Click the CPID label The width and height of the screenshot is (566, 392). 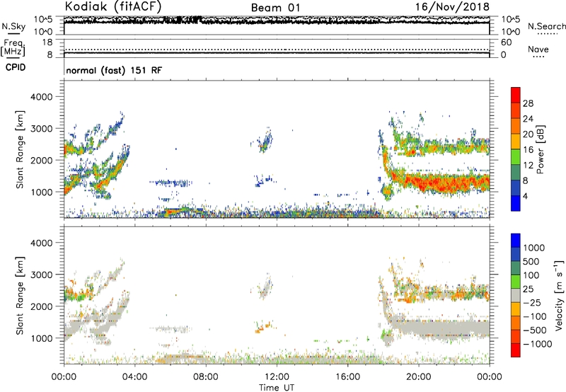tap(16, 67)
